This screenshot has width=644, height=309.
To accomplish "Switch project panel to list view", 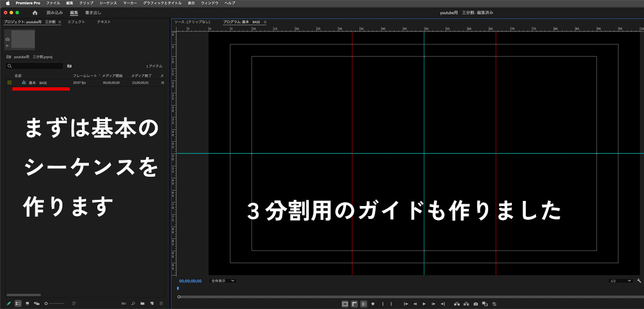I will [18, 303].
